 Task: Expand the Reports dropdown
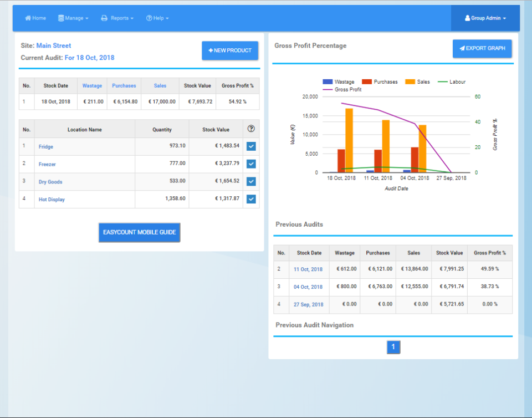(117, 18)
